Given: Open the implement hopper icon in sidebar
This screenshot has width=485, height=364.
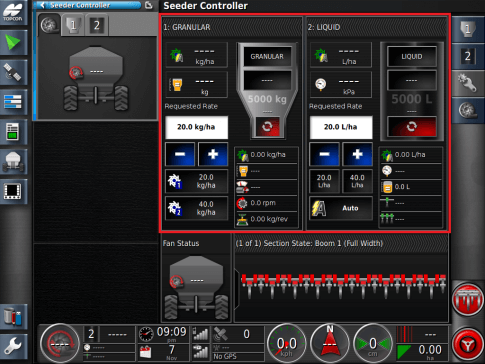Looking at the screenshot, I should 14,162.
